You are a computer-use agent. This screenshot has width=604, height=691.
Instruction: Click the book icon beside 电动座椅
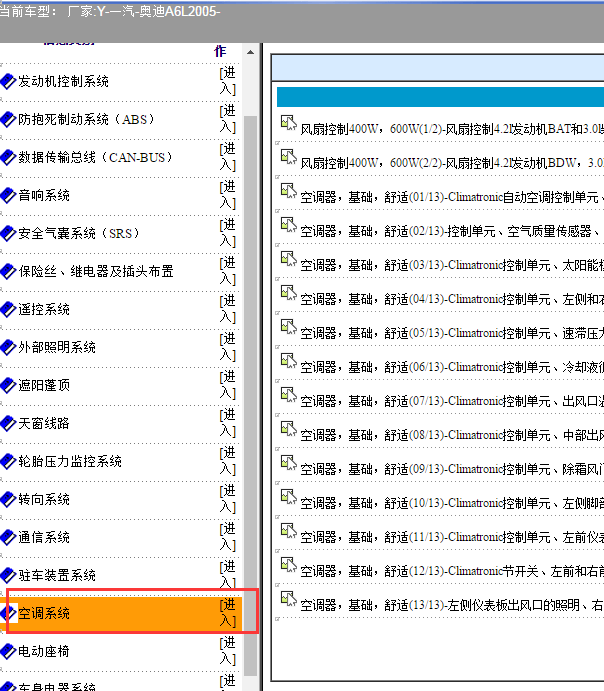coord(8,651)
